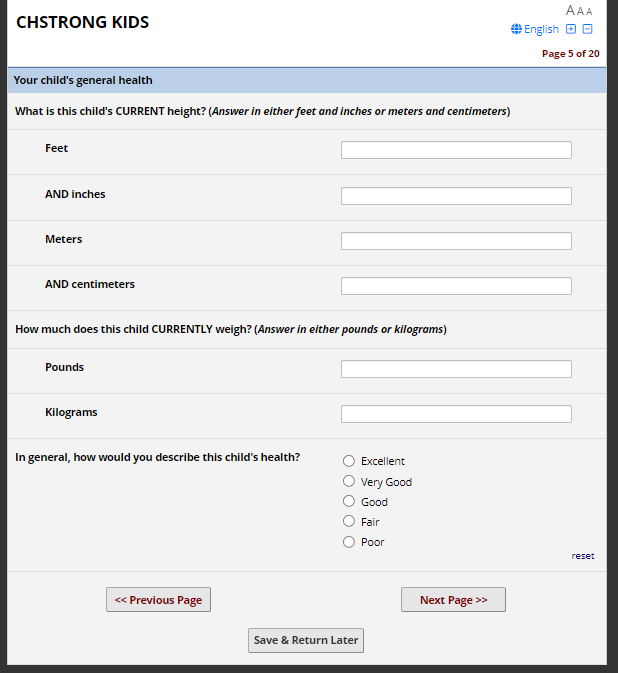Focus the Pounds weight input
618x673 pixels.
coord(456,369)
